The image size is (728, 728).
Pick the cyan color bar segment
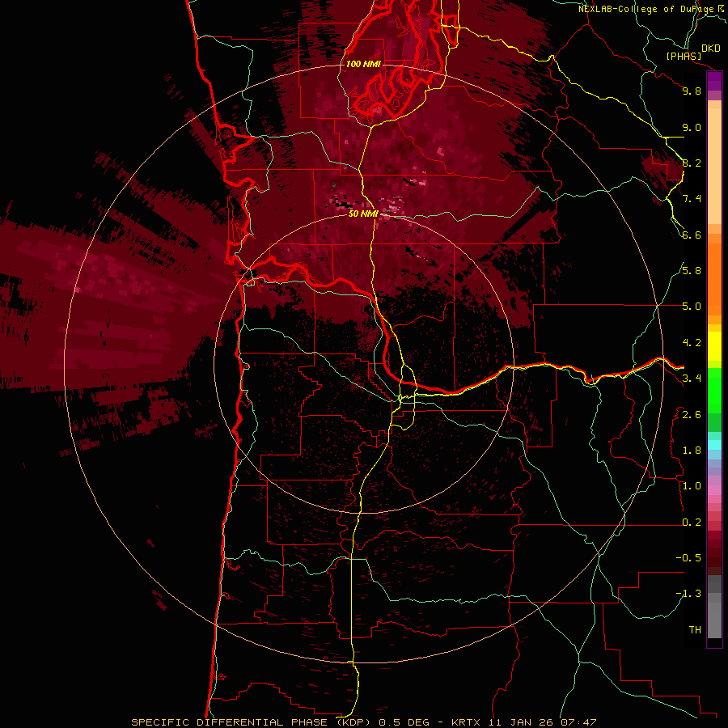point(714,445)
